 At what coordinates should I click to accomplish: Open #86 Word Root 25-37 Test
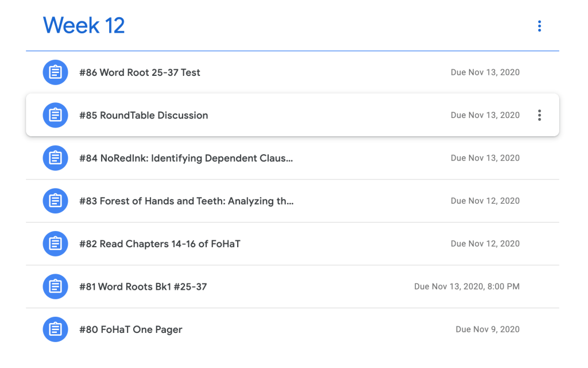click(x=140, y=72)
